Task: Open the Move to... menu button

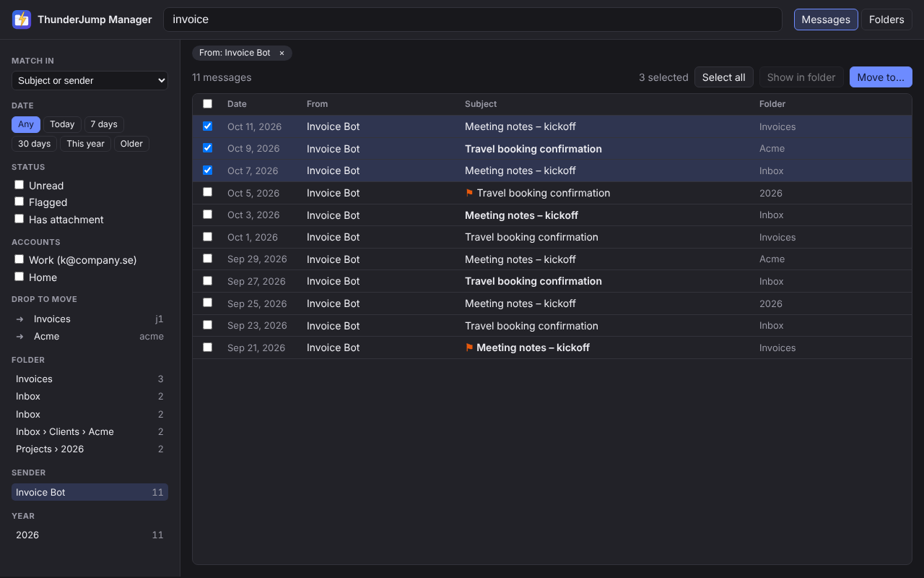Action: pyautogui.click(x=881, y=77)
